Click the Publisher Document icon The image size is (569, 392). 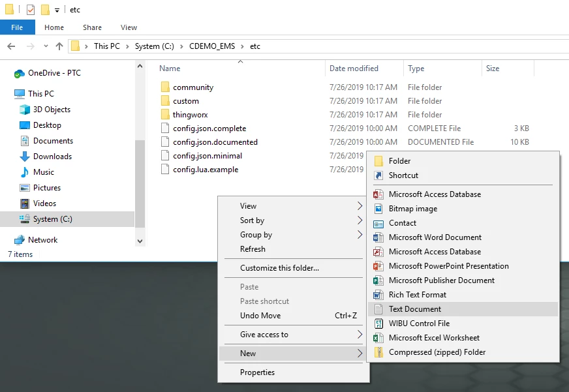pos(378,280)
